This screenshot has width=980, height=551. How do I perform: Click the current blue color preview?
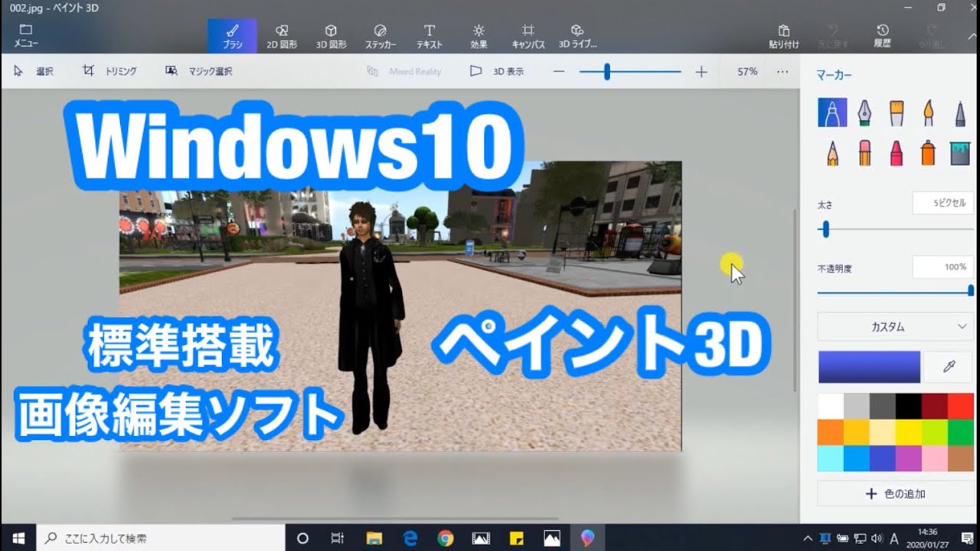869,367
